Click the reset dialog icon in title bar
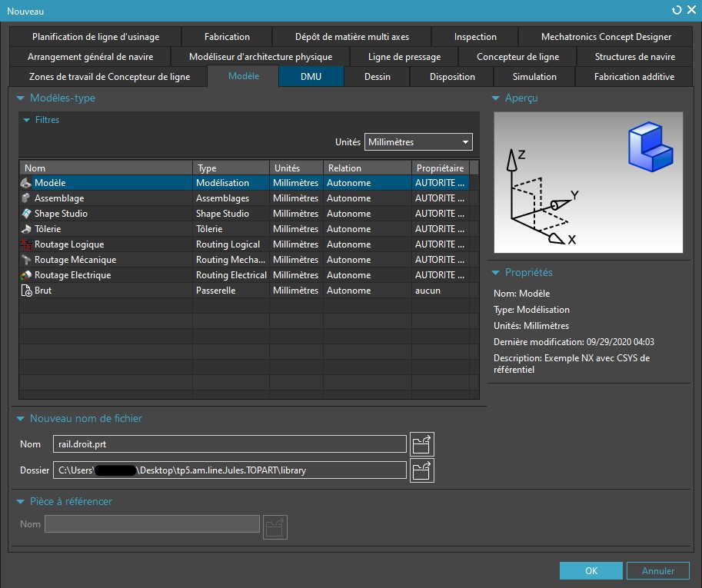Image resolution: width=702 pixels, height=588 pixels. [677, 10]
